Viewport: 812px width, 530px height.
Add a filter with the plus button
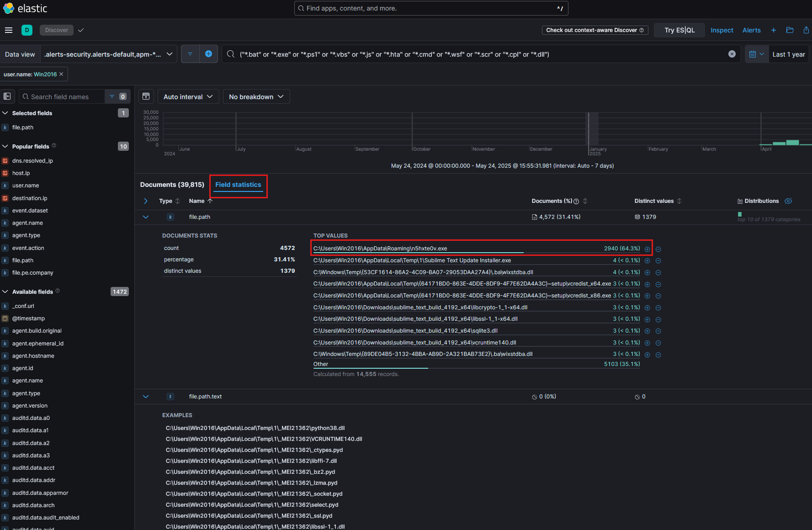[x=208, y=54]
